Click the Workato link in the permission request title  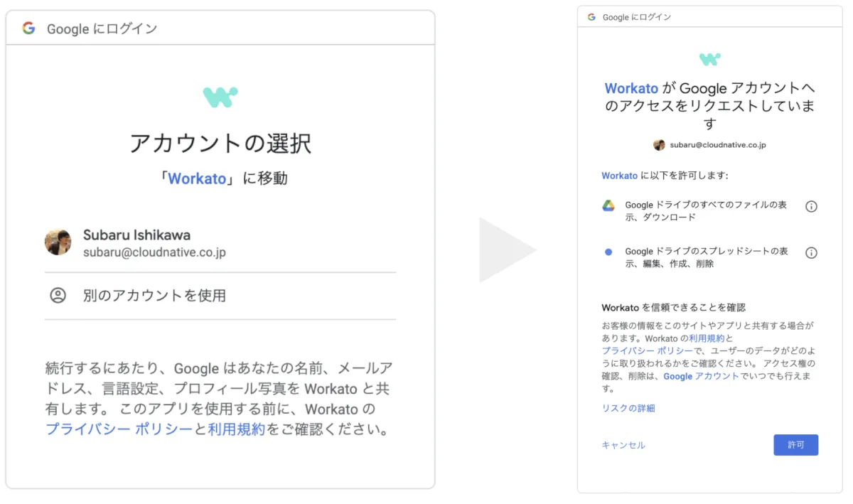631,89
